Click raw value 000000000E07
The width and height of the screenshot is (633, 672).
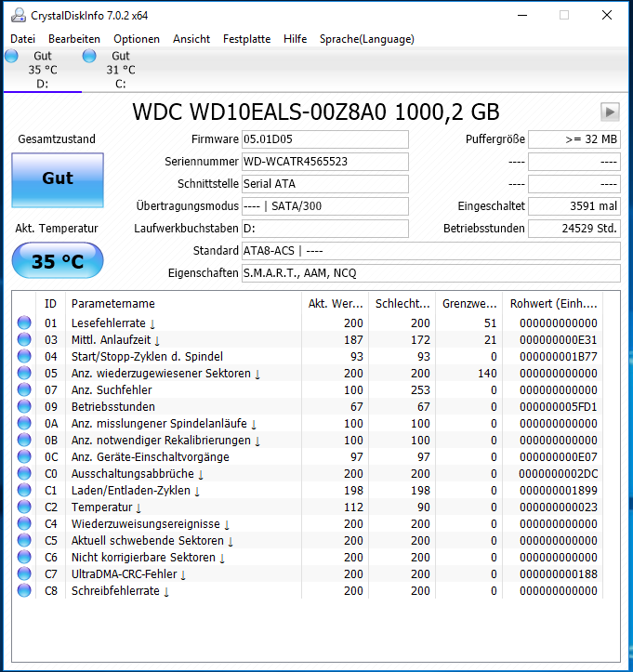point(558,457)
